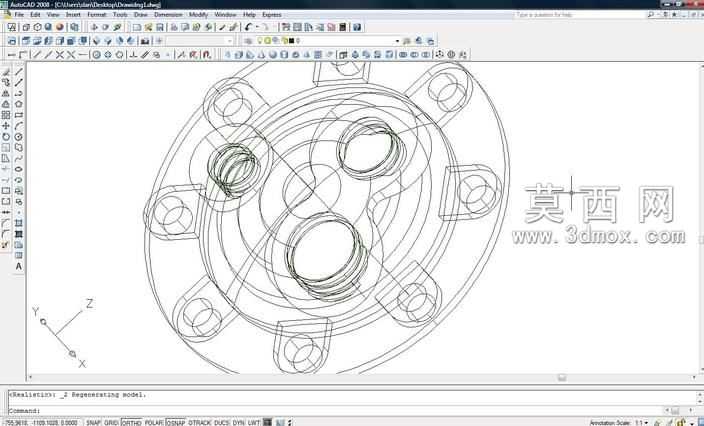
Task: Toggle DUCS in status bar
Action: pos(221,422)
